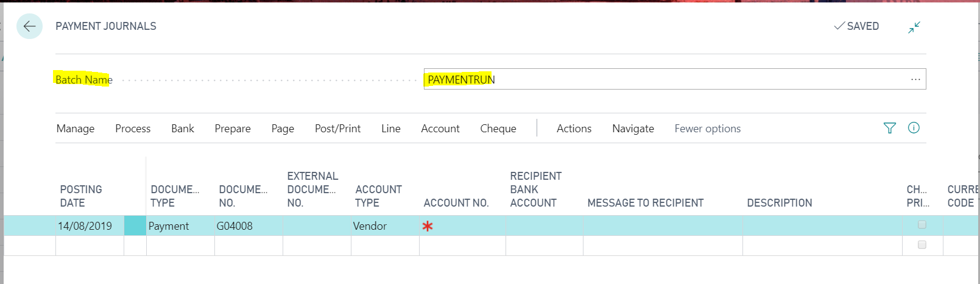Image resolution: width=980 pixels, height=284 pixels.
Task: Tick the checkbox in the empty second row
Action: tap(922, 244)
